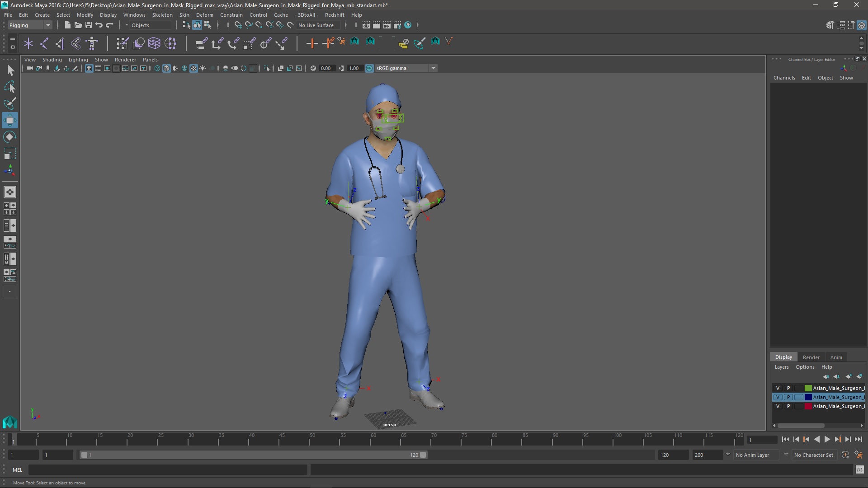Toggle the sRGB color management icon

click(369, 68)
